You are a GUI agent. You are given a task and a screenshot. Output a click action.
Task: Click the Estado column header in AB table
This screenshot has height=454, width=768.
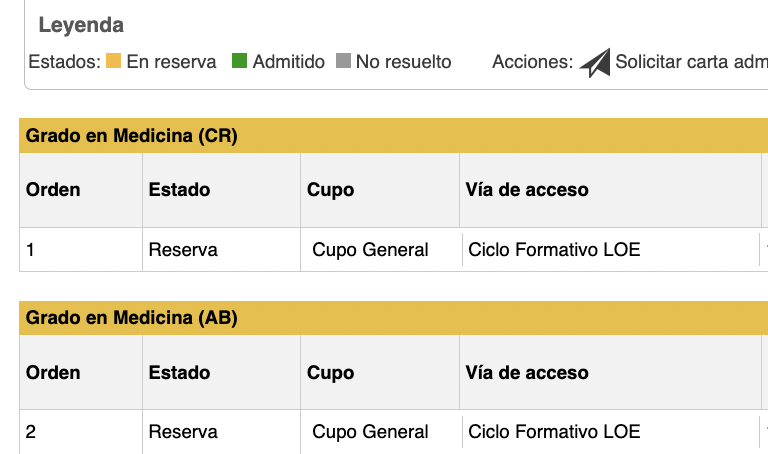pos(179,373)
